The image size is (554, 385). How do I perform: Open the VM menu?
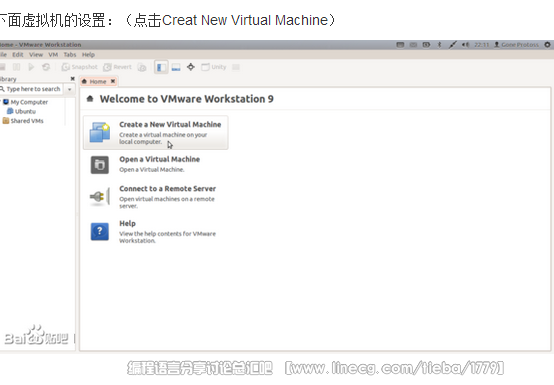tap(53, 54)
